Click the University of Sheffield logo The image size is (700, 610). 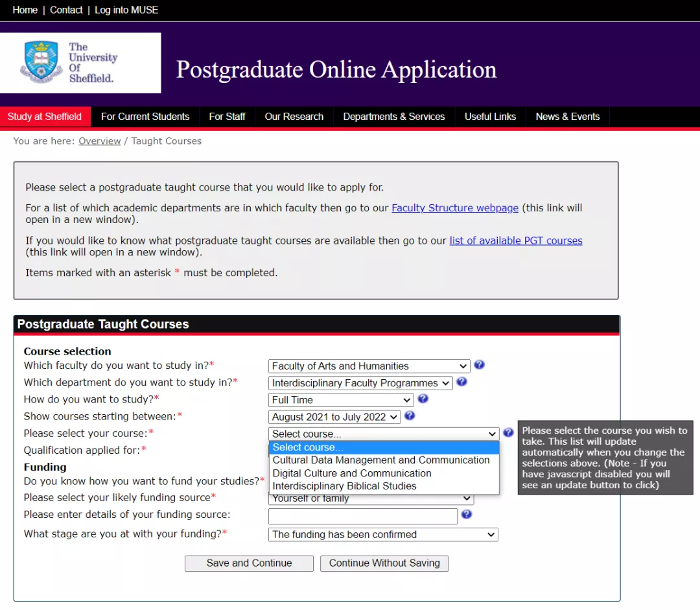click(x=80, y=63)
